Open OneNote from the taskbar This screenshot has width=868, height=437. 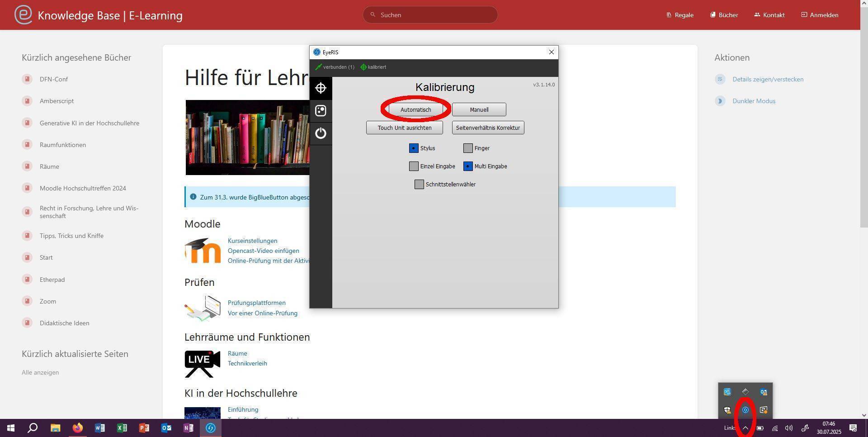pyautogui.click(x=189, y=428)
